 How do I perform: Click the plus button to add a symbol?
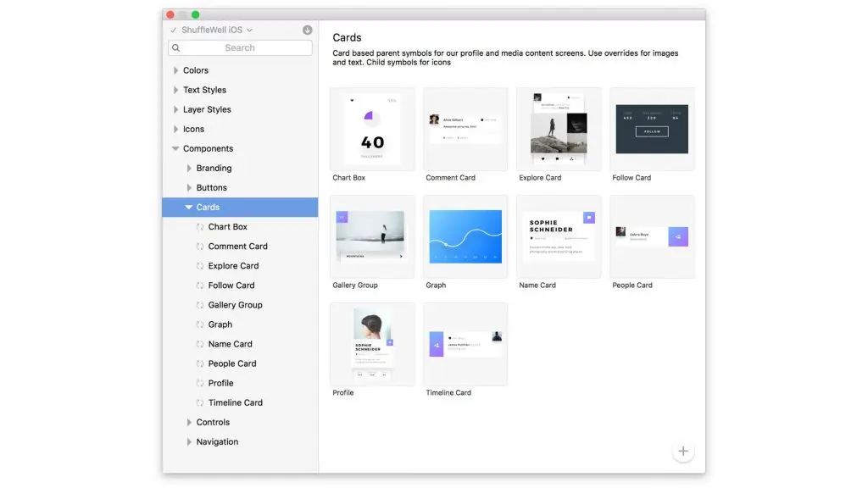pyautogui.click(x=683, y=451)
